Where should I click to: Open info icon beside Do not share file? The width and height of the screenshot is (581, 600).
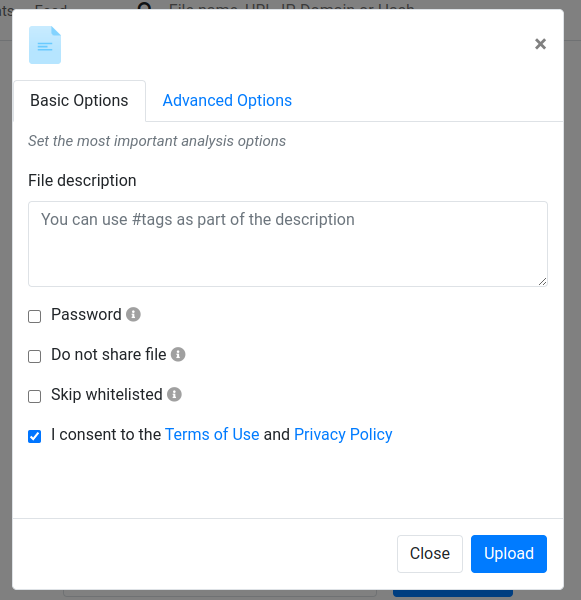tap(178, 354)
